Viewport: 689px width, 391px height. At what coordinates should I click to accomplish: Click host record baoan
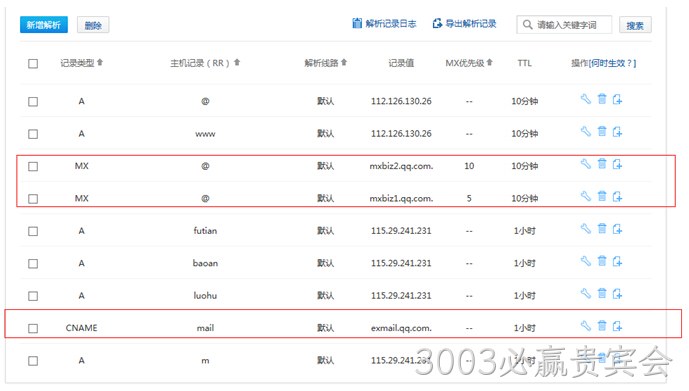(205, 263)
